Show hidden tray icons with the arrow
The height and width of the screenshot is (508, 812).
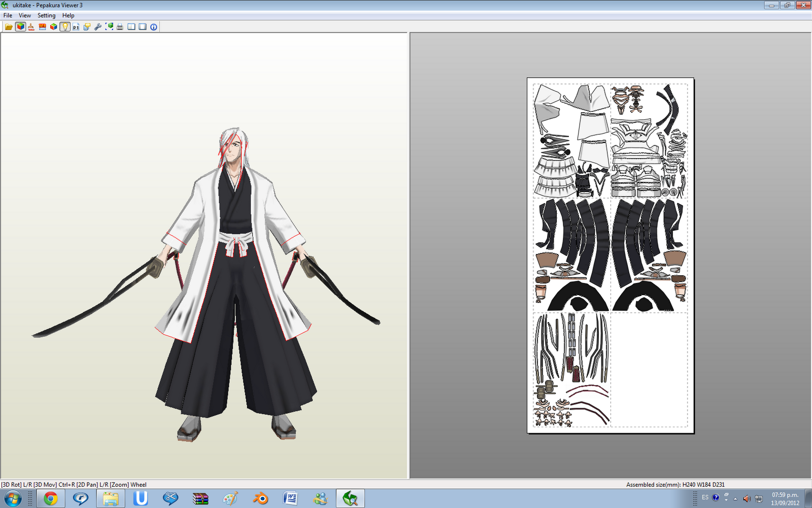[x=735, y=499]
